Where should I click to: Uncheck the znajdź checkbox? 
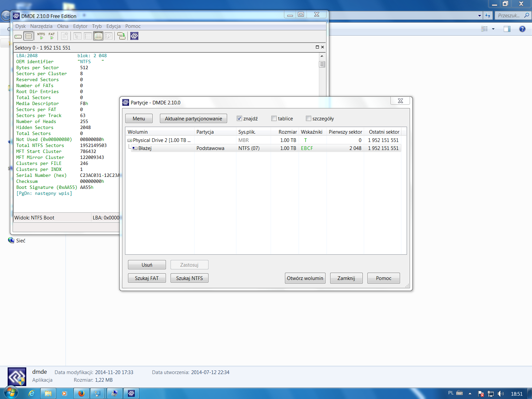239,118
